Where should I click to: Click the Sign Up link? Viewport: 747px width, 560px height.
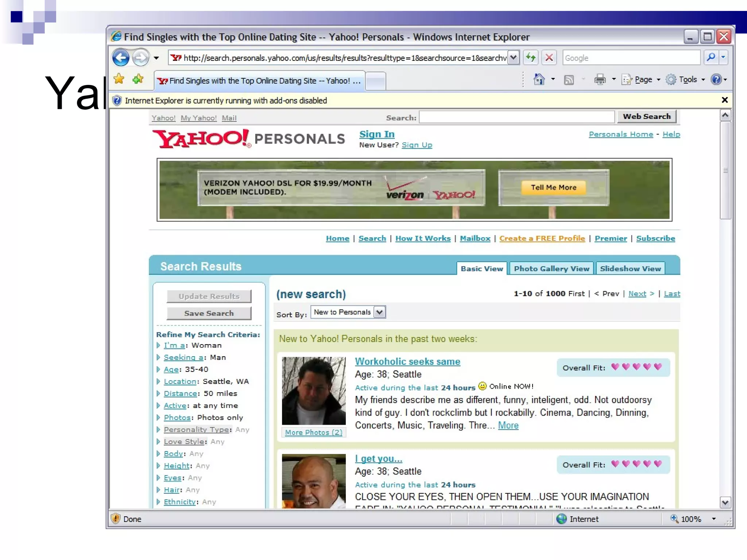417,145
